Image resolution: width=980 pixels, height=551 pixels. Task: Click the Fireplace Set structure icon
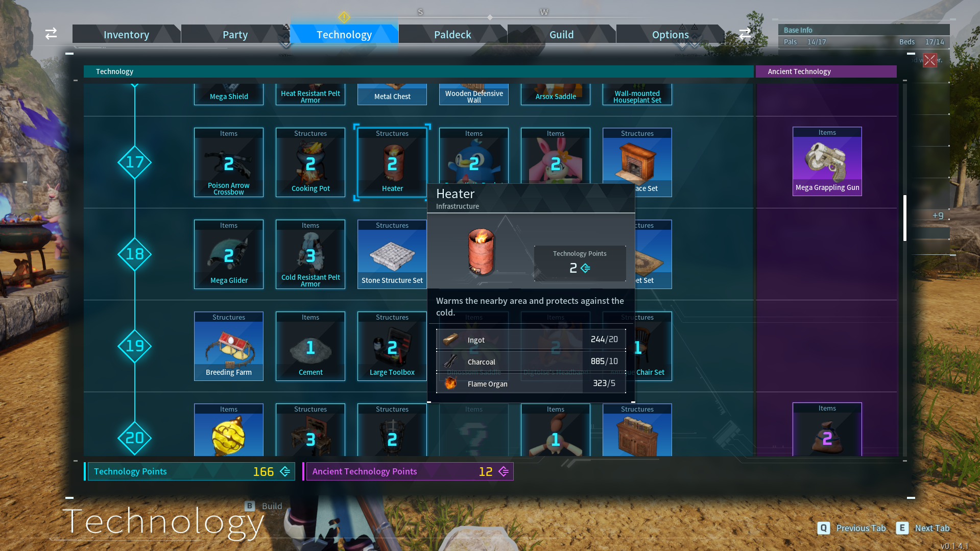coord(637,158)
